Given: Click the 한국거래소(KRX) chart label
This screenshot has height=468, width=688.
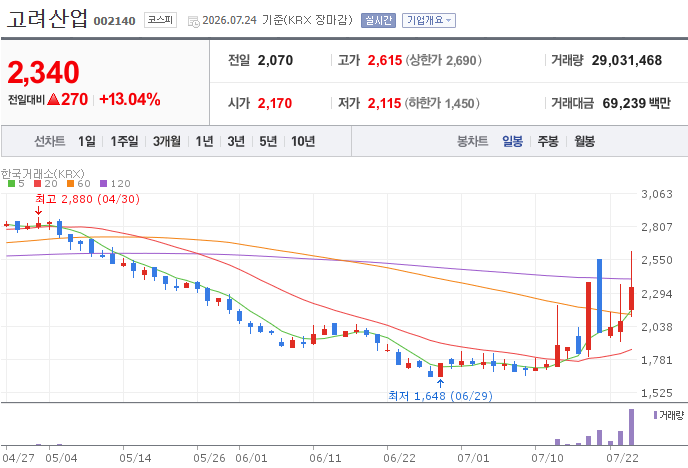Looking at the screenshot, I should [x=43, y=174].
